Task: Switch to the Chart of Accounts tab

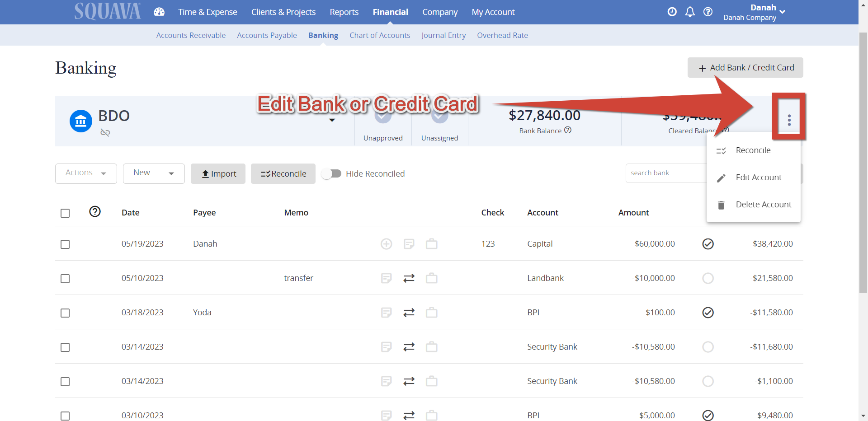Action: pyautogui.click(x=380, y=35)
